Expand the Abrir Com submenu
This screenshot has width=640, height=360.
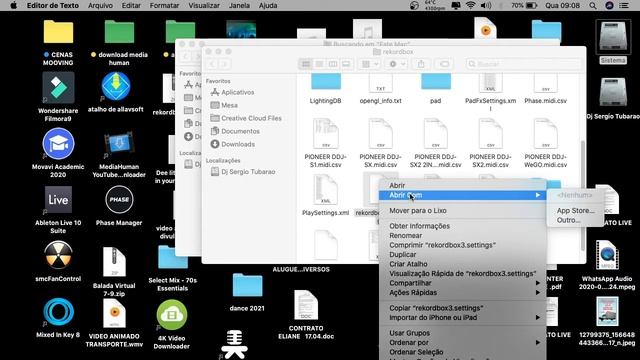[462, 195]
